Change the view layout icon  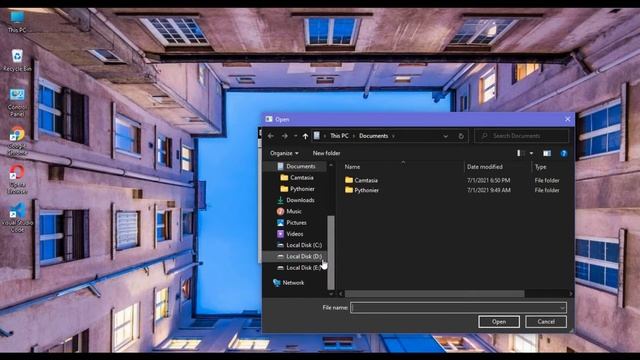(520, 153)
